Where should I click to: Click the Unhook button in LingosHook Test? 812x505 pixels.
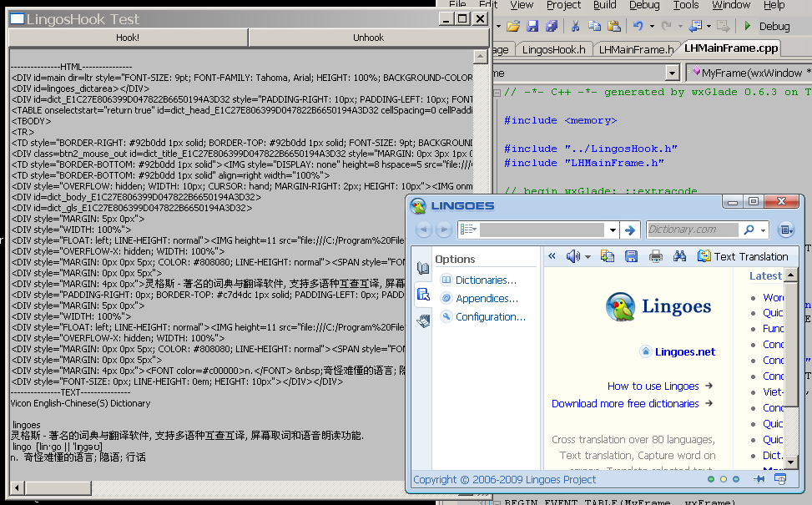pyautogui.click(x=368, y=38)
